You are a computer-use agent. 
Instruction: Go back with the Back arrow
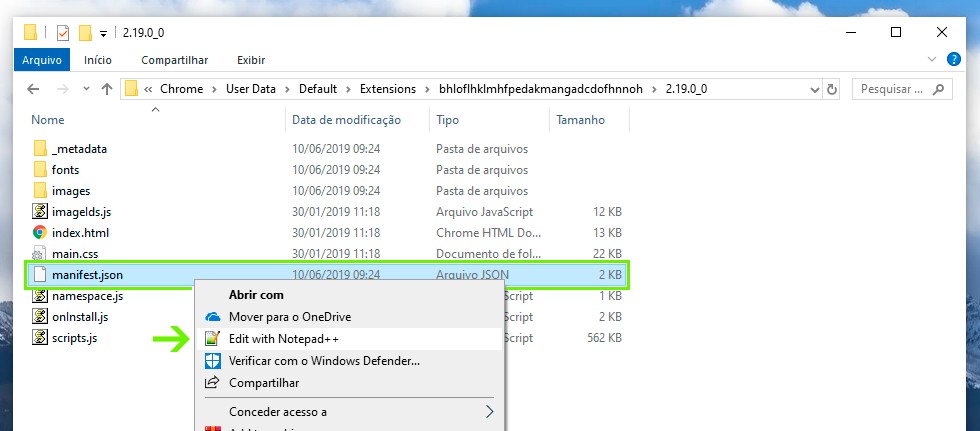(32, 89)
